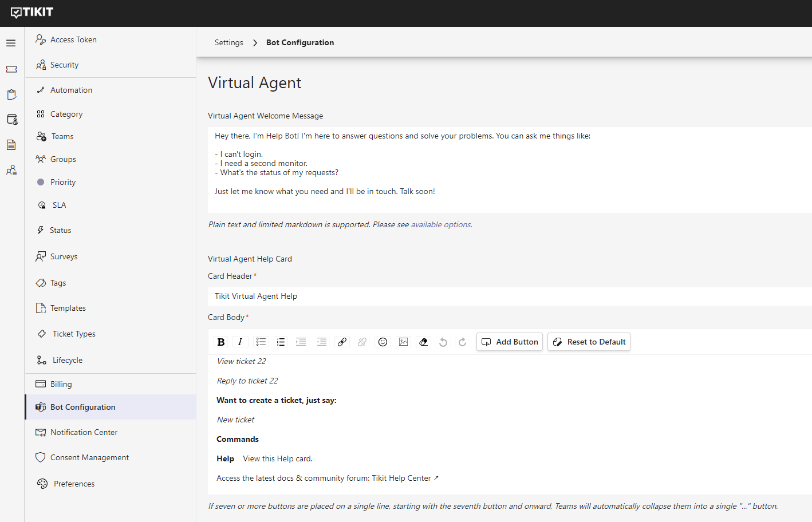Select Bot Configuration in the sidebar

tap(110, 407)
